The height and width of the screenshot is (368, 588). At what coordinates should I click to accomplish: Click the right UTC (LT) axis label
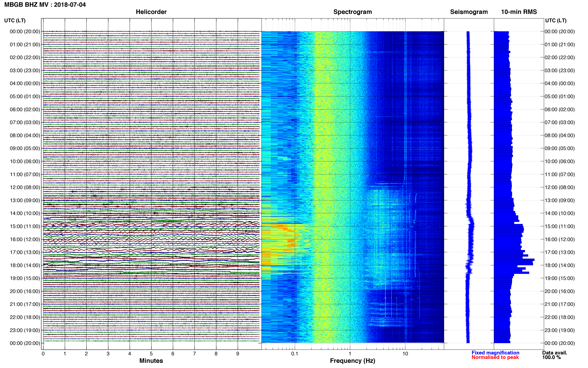(556, 21)
